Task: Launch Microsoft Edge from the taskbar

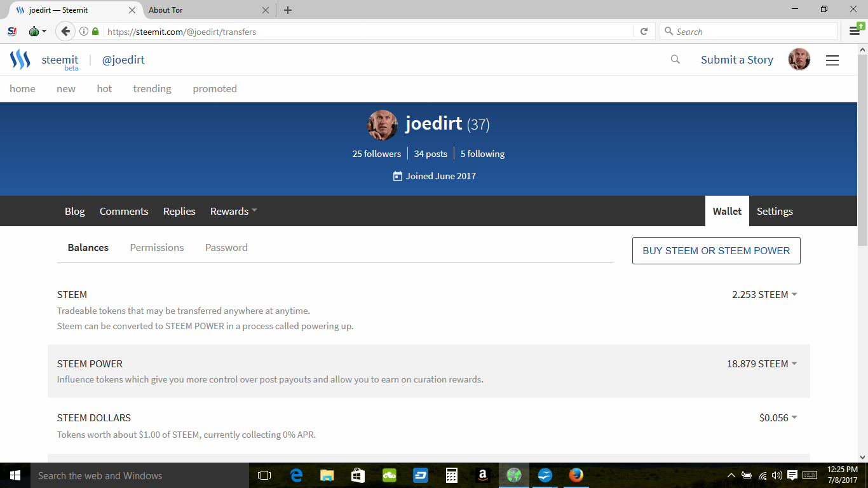Action: pyautogui.click(x=296, y=475)
